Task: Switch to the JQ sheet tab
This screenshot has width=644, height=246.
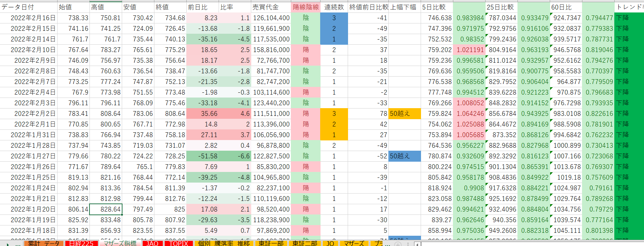Action: tap(330, 243)
